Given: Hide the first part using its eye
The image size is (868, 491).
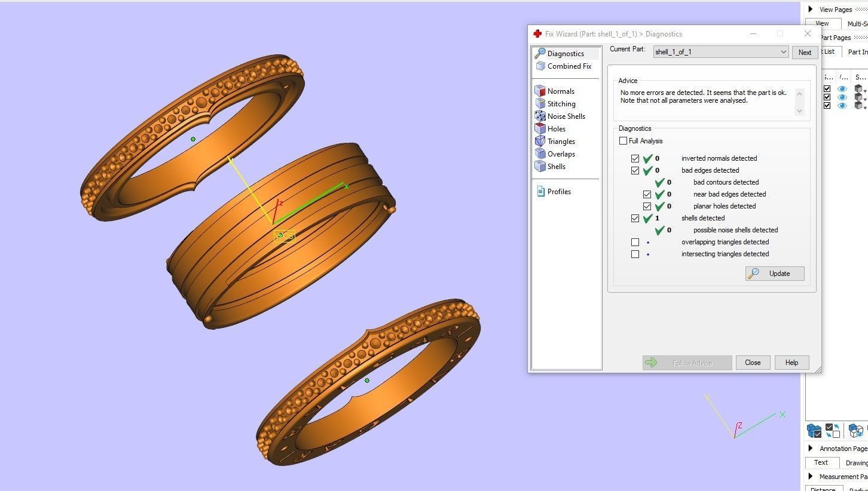Looking at the screenshot, I should pyautogui.click(x=842, y=89).
